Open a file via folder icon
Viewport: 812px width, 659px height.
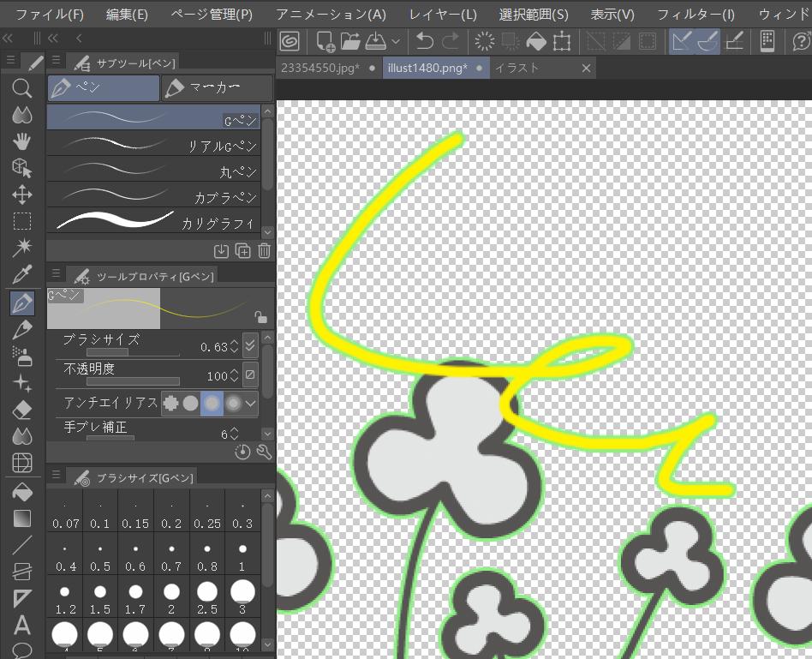coord(350,41)
